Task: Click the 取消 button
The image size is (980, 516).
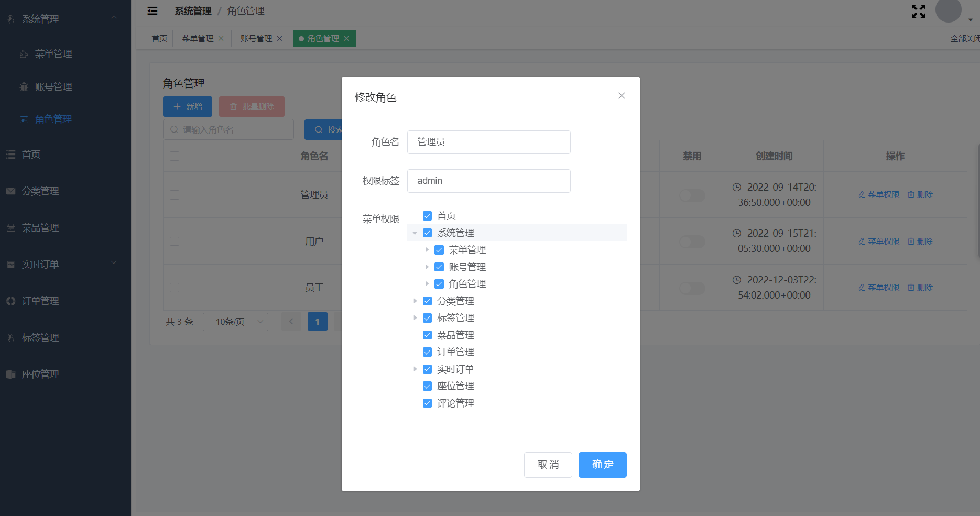Action: [548, 465]
